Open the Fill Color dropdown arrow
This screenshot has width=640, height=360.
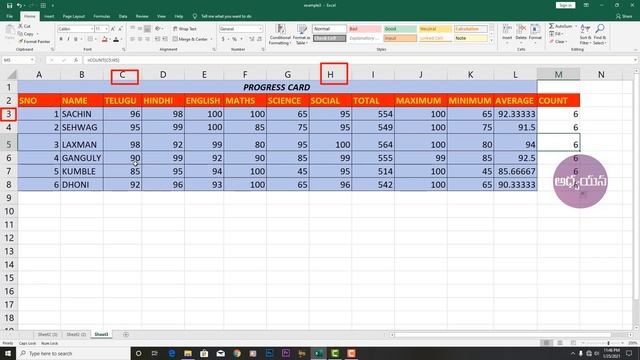110,40
